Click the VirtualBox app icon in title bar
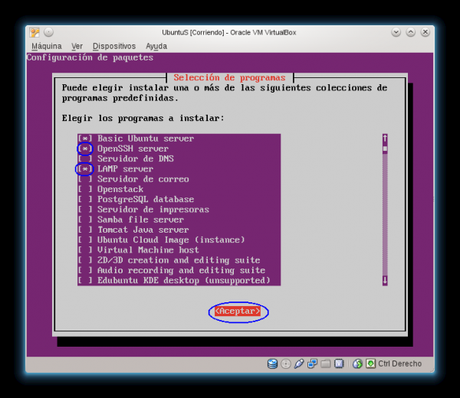 [35, 32]
